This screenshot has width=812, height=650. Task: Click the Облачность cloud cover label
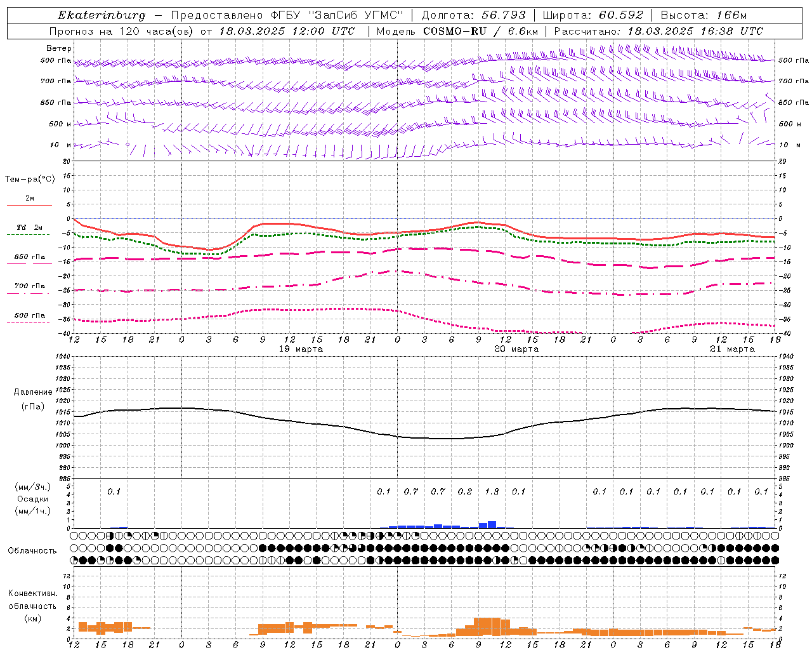tap(32, 551)
